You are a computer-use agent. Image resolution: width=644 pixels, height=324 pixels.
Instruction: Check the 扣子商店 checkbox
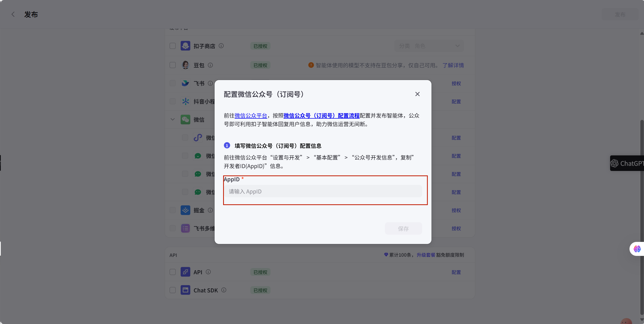[x=173, y=46]
